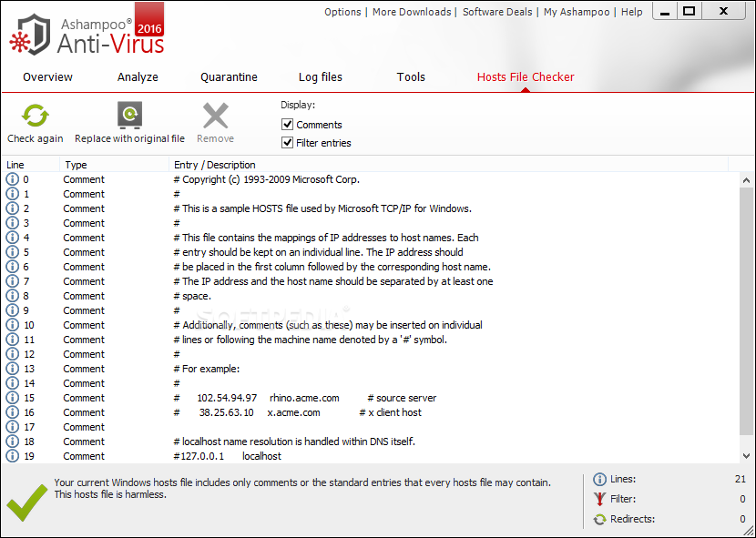Click the scrollbar down arrow
The image size is (756, 538).
tap(746, 455)
